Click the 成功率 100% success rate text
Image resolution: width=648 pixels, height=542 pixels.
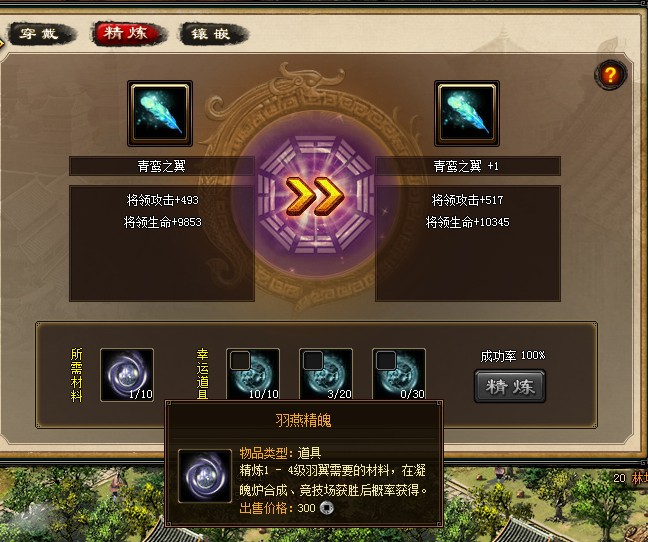point(512,356)
